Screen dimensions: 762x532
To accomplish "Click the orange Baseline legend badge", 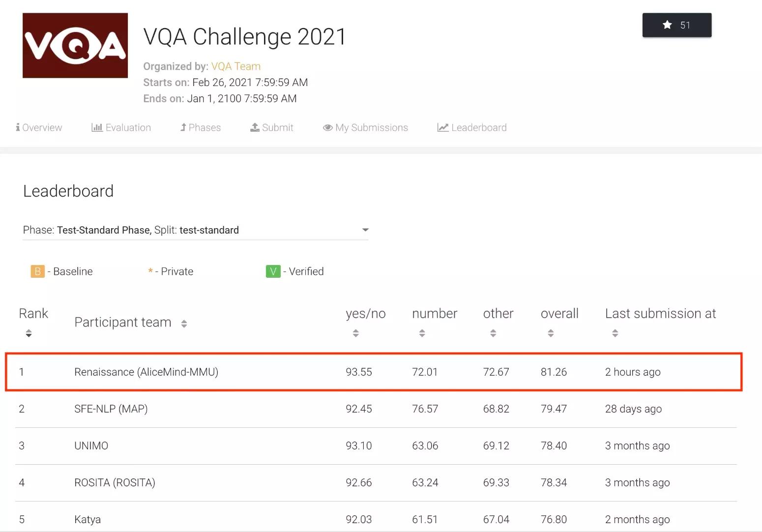I will pyautogui.click(x=37, y=271).
